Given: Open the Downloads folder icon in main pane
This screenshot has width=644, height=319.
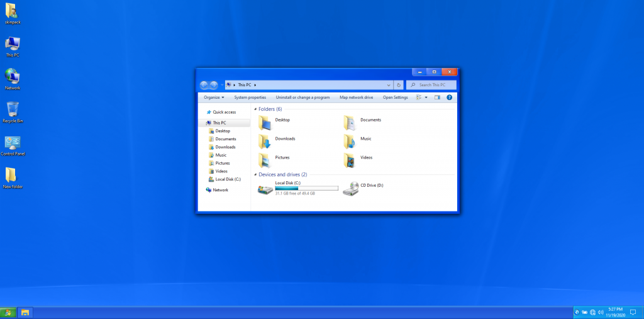Looking at the screenshot, I should tap(265, 141).
